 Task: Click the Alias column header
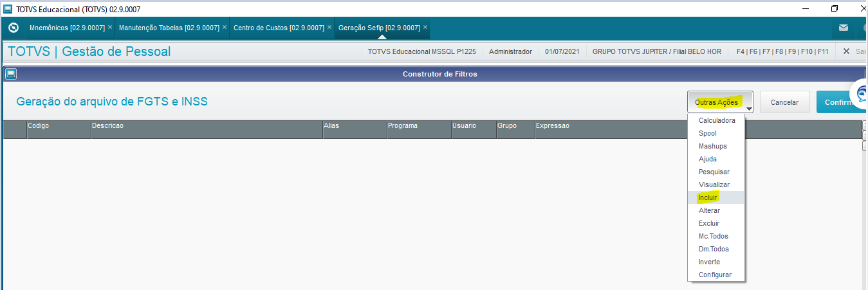[355, 129]
